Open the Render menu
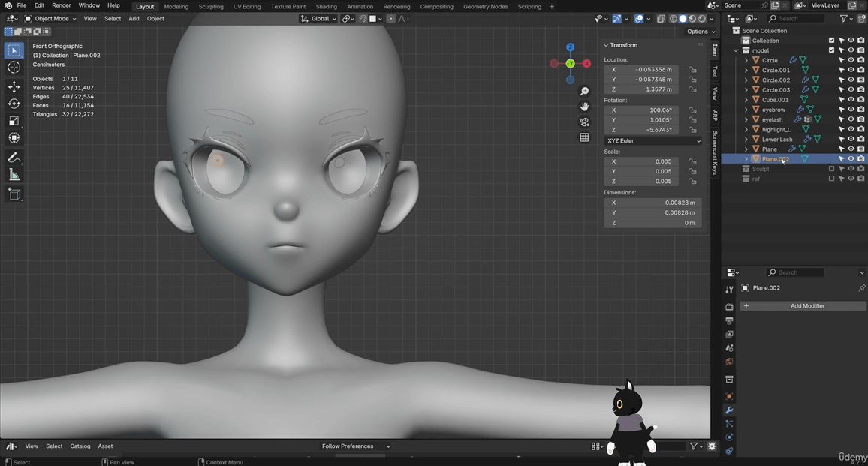Screen dimensions: 868x466 tap(61, 6)
